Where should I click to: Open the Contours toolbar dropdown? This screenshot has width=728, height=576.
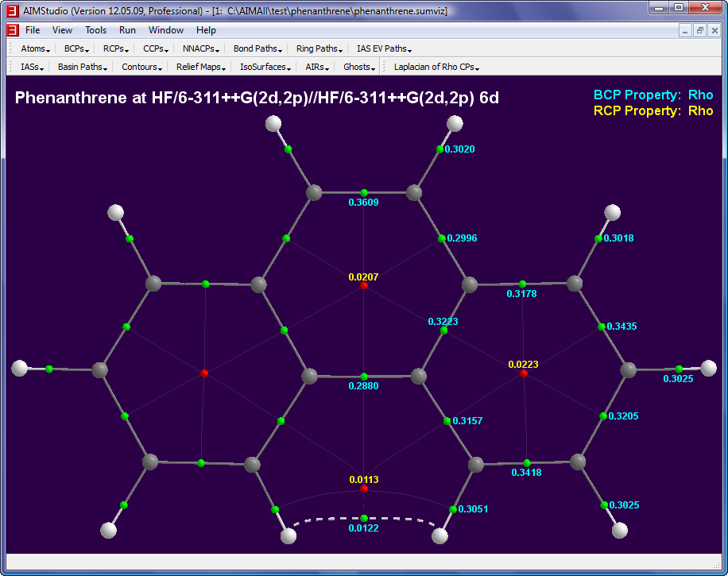click(141, 67)
